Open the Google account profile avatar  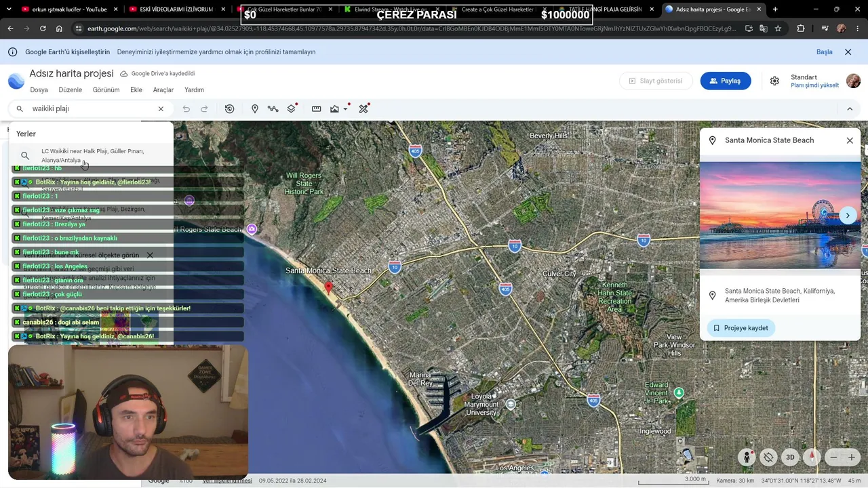click(x=853, y=81)
